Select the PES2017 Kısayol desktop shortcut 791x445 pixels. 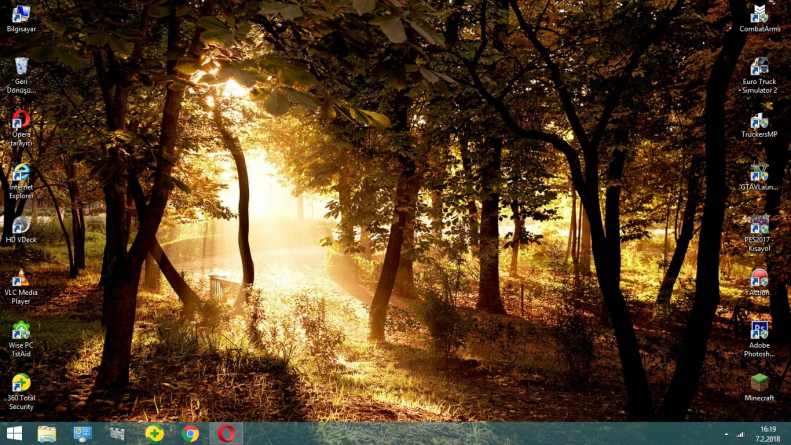tap(759, 234)
